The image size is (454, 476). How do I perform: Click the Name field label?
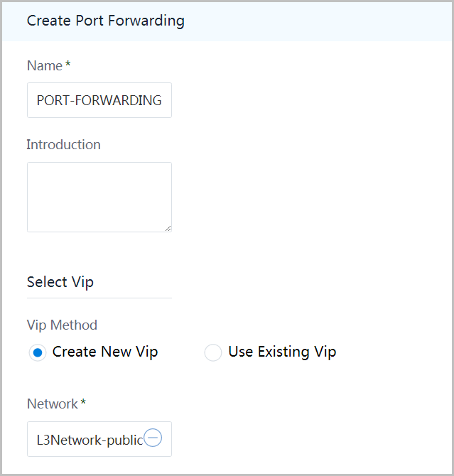point(45,65)
